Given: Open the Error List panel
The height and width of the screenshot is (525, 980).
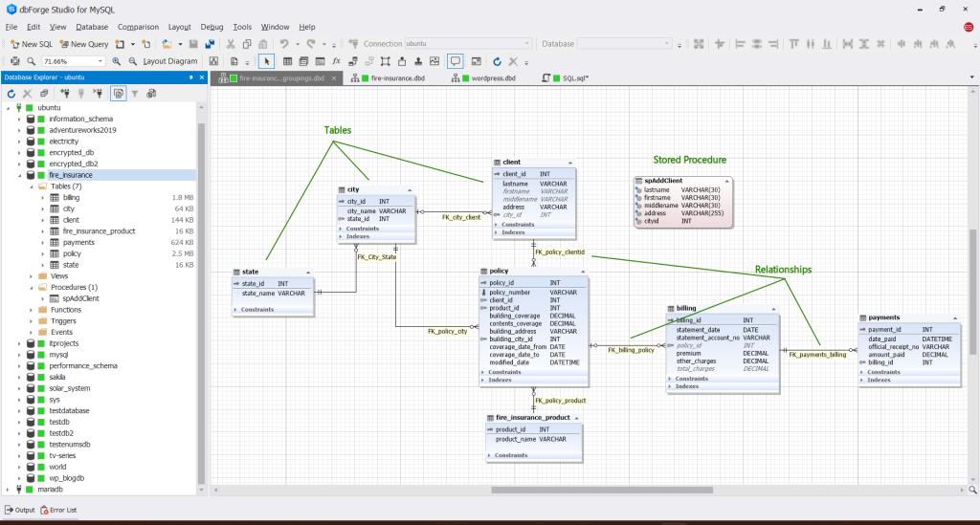Looking at the screenshot, I should point(58,510).
